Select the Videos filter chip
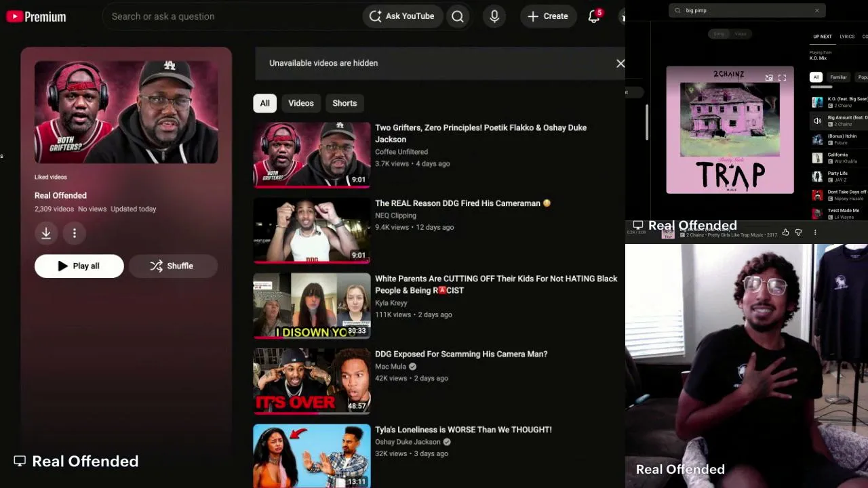Viewport: 868px width, 488px height. click(301, 103)
